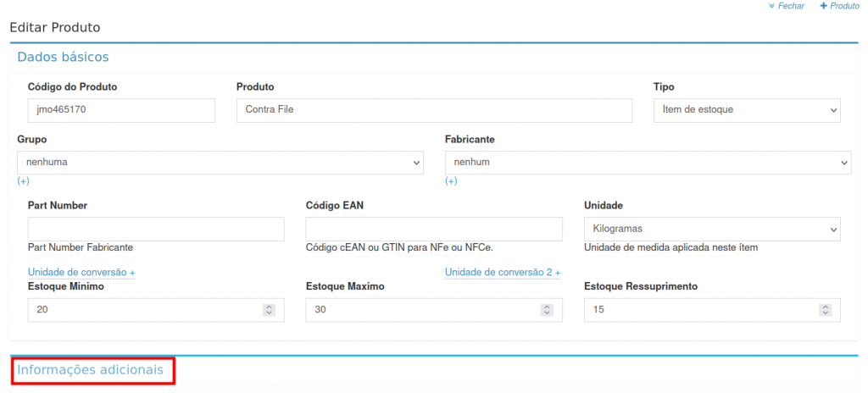Click the + Produto link
Viewport: 868px width, 393px height.
coord(839,6)
